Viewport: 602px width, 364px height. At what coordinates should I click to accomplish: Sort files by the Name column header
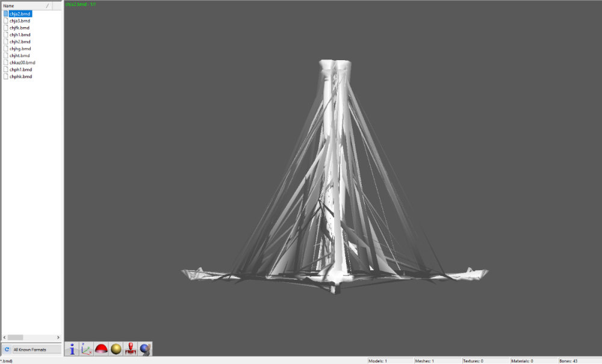tap(24, 5)
